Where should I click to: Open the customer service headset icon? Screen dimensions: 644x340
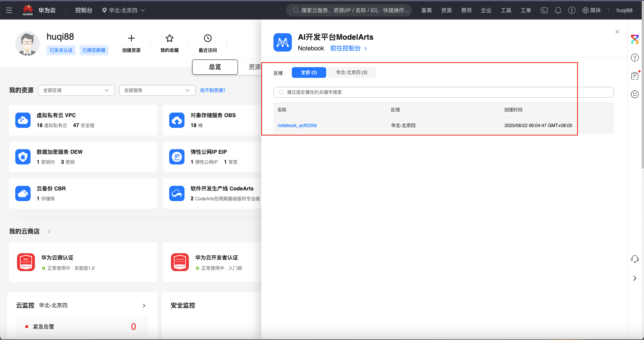coord(635,259)
